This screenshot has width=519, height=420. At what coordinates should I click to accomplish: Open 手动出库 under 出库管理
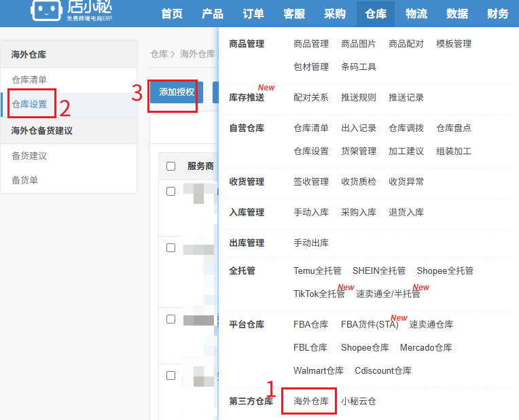(x=311, y=243)
